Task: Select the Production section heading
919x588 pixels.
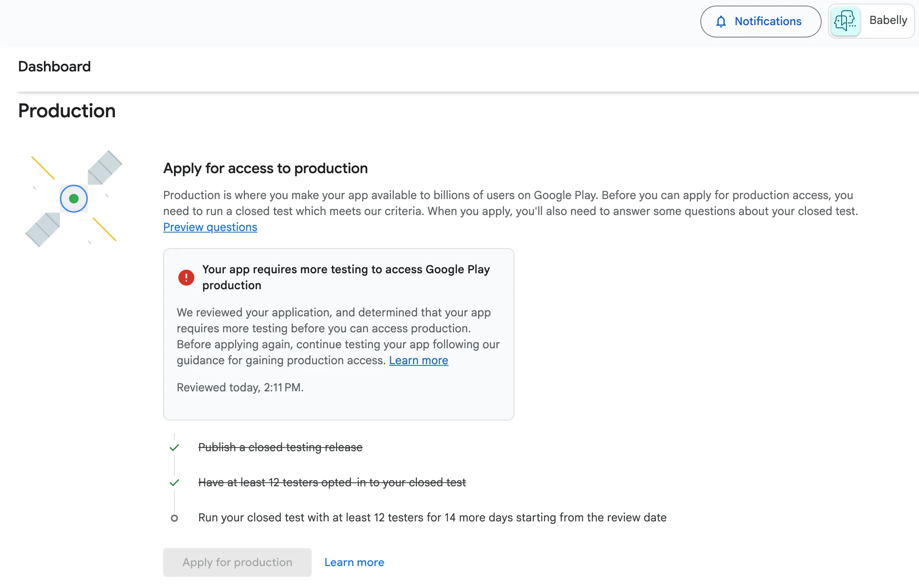Action: (x=66, y=111)
